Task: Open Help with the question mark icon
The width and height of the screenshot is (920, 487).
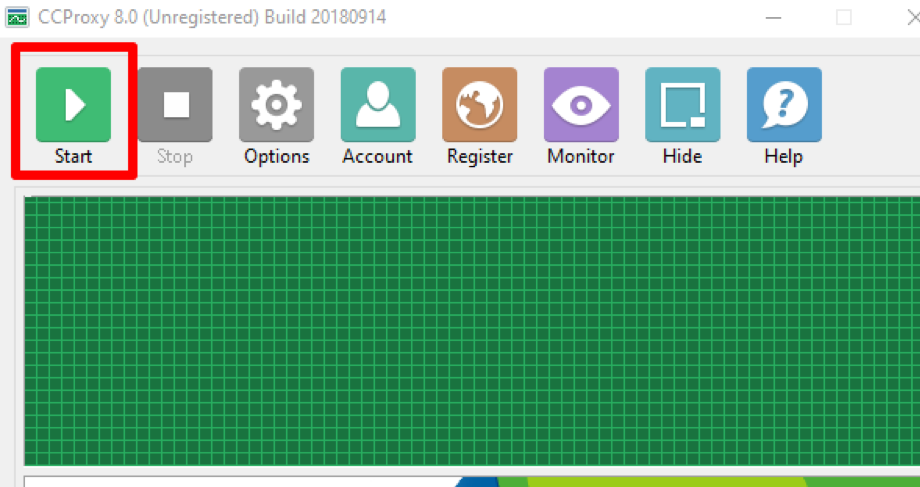Action: [x=784, y=105]
